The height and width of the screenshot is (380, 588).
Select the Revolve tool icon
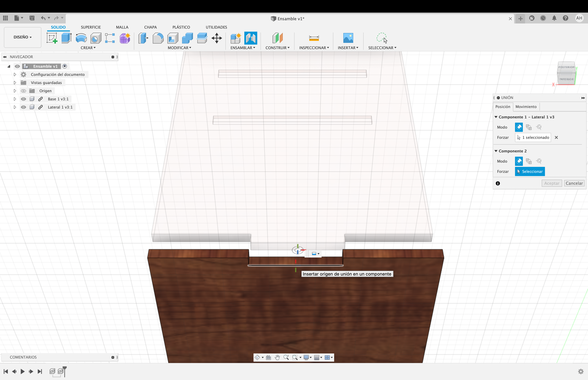[81, 38]
